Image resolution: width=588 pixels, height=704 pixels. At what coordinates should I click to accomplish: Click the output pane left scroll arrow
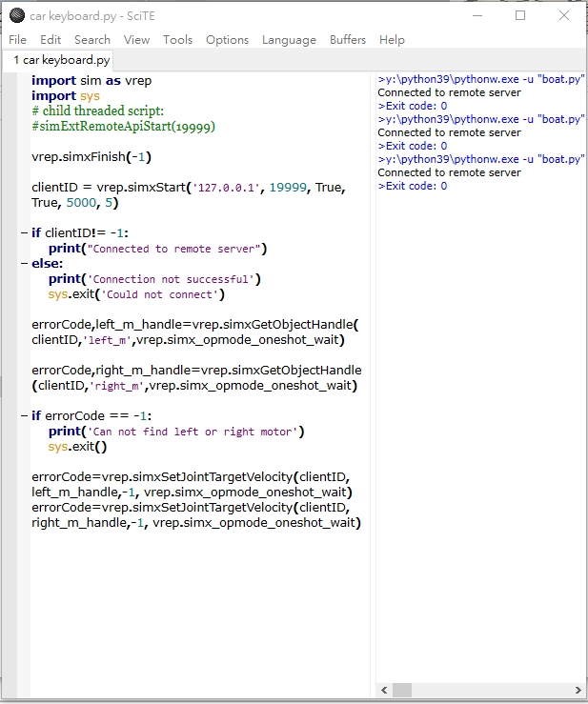pyautogui.click(x=384, y=690)
